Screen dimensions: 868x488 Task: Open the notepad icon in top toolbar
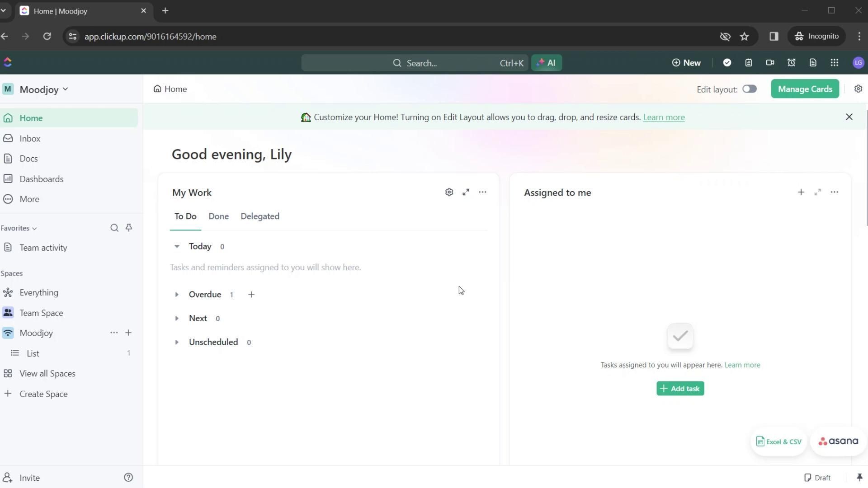coord(749,63)
